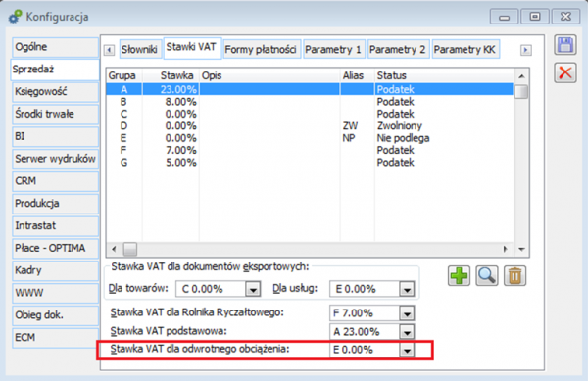Add a new VAT rate with green plus
Viewport: 588px width, 381px height.
click(459, 276)
